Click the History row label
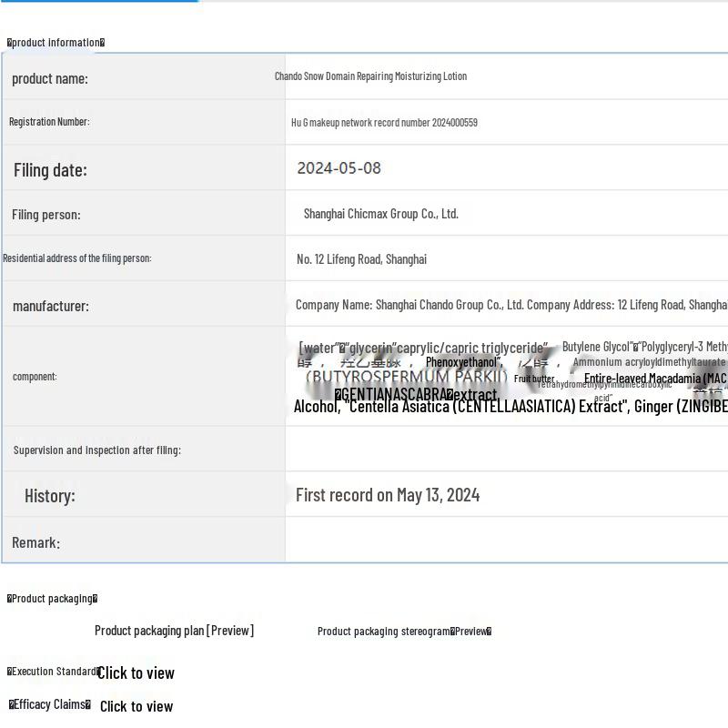This screenshot has width=728, height=728. pos(50,496)
